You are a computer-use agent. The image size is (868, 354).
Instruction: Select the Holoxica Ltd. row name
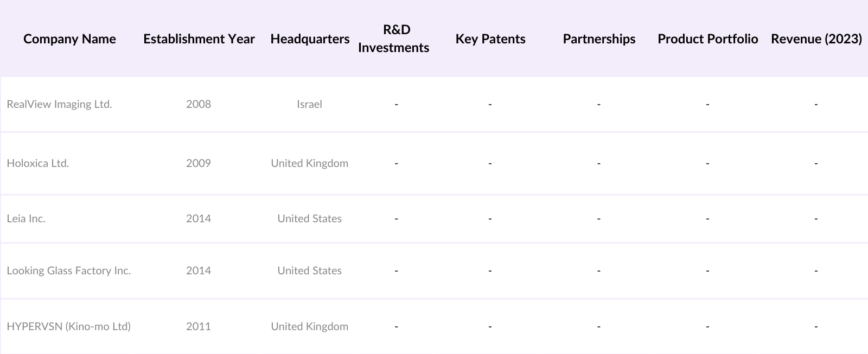(x=38, y=163)
